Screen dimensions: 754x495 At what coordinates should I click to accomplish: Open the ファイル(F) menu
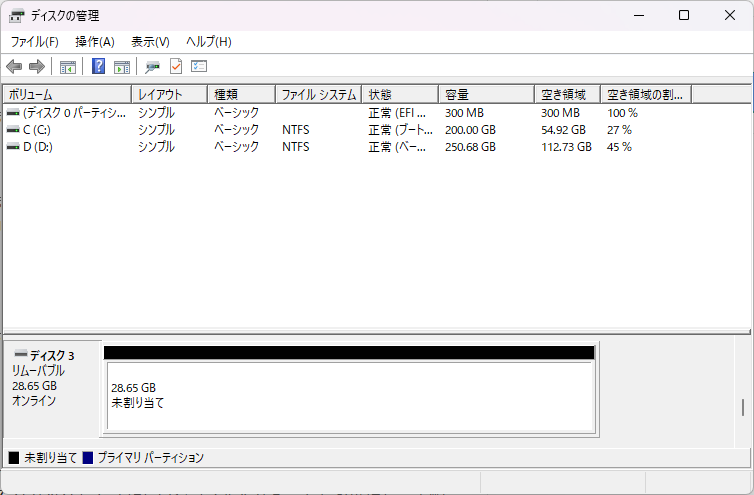pos(35,42)
